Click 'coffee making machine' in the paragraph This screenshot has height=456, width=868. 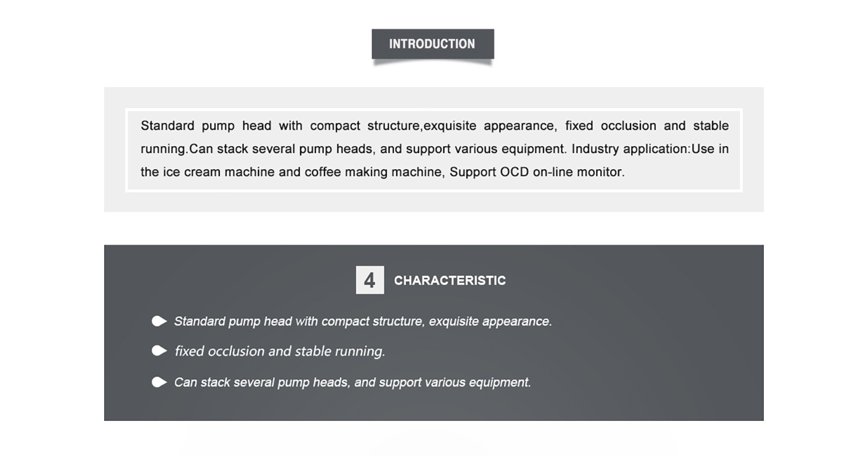pos(374,172)
